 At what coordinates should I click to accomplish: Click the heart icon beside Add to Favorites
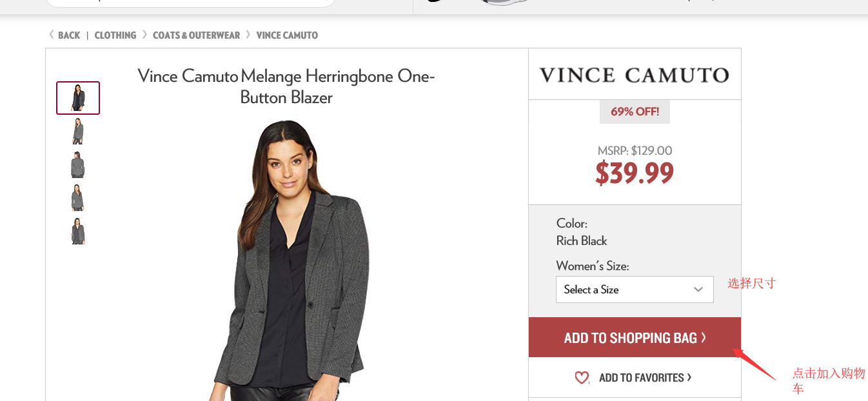click(582, 378)
